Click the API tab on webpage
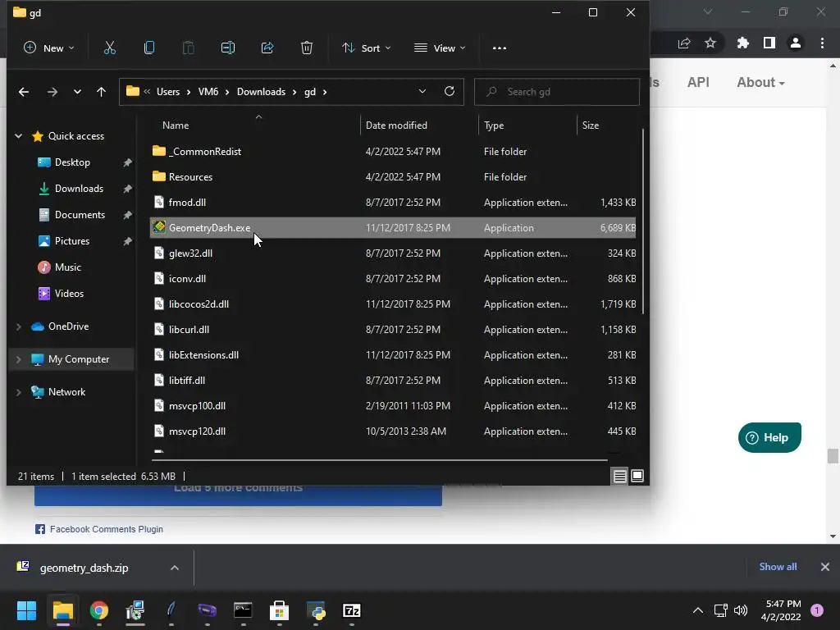This screenshot has height=630, width=840. click(698, 83)
